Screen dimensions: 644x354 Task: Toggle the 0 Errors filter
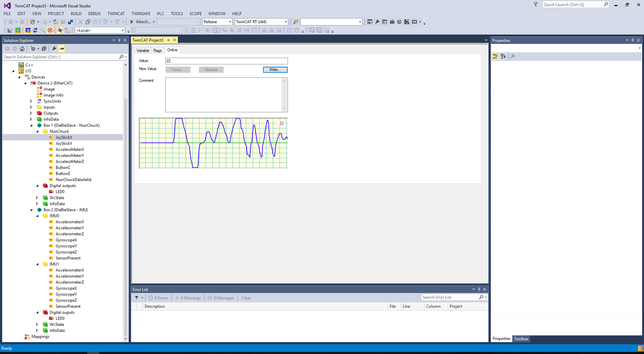tap(158, 298)
